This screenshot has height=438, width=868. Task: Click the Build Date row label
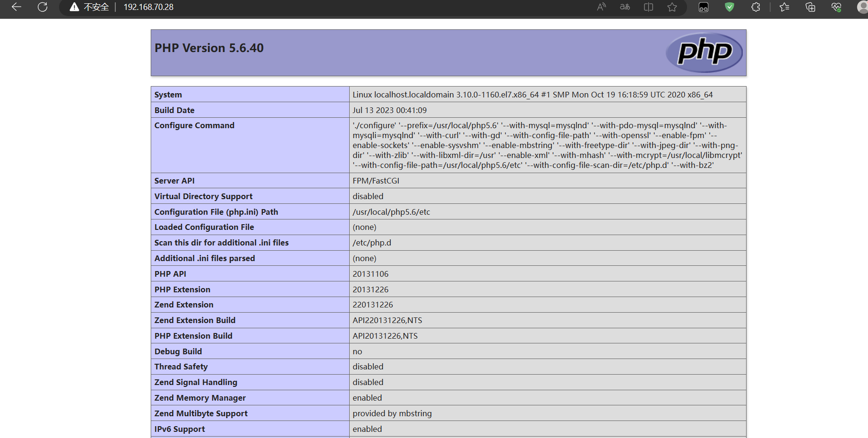pos(174,110)
